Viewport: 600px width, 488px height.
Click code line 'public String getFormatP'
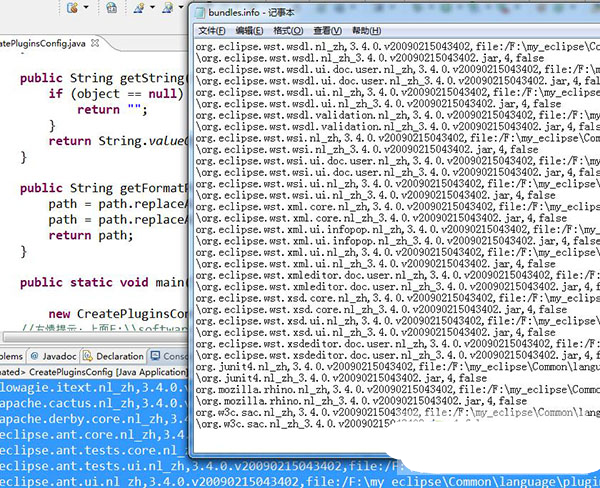coord(104,188)
